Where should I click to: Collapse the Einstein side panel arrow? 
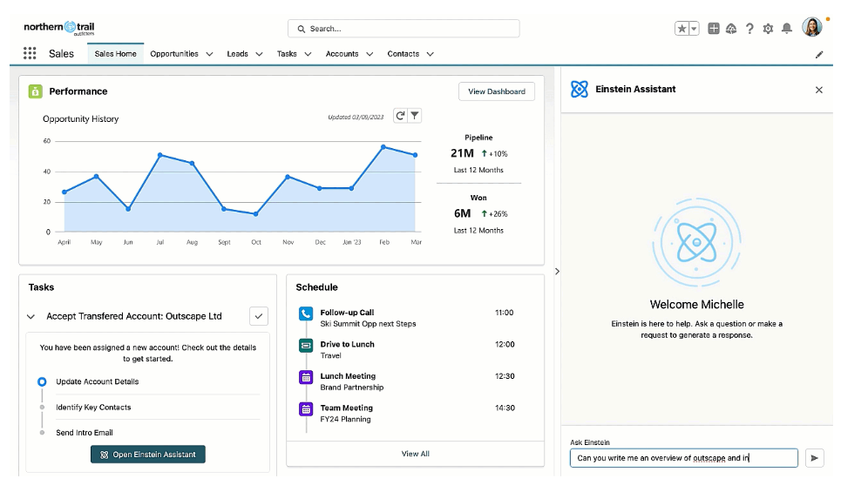coord(557,271)
